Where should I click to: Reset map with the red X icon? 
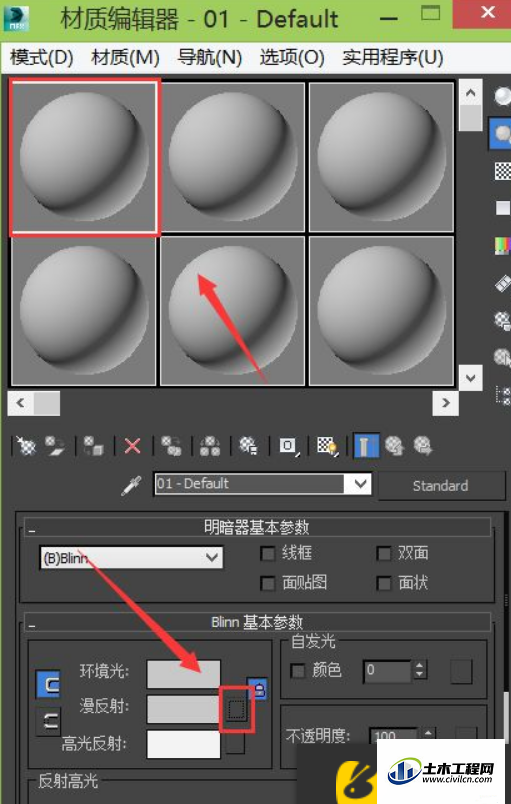point(133,446)
